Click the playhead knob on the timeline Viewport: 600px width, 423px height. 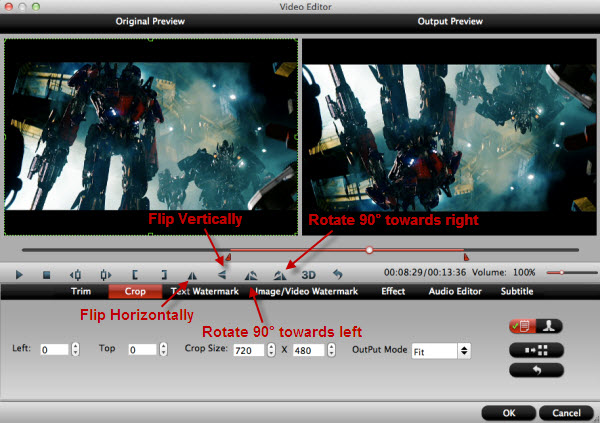tap(369, 250)
